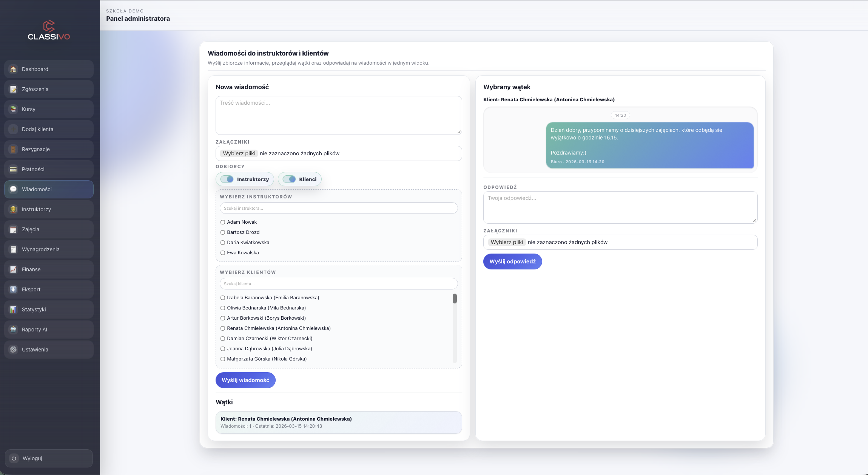This screenshot has width=868, height=475.
Task: Click the Wyślij odpowiedź button
Action: coord(512,261)
